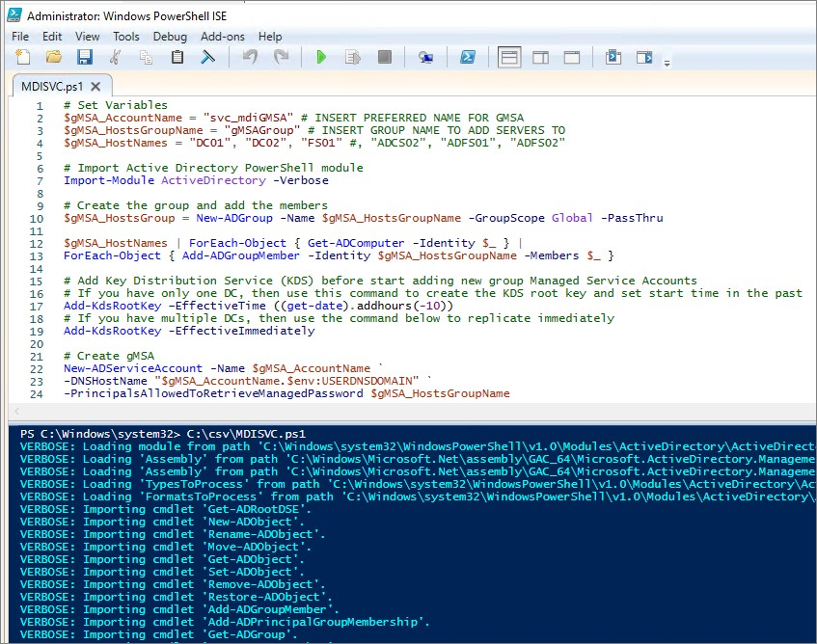Click console line loading 'TypesToProcess'
Viewport: 817px width, 644px height.
tap(418, 484)
